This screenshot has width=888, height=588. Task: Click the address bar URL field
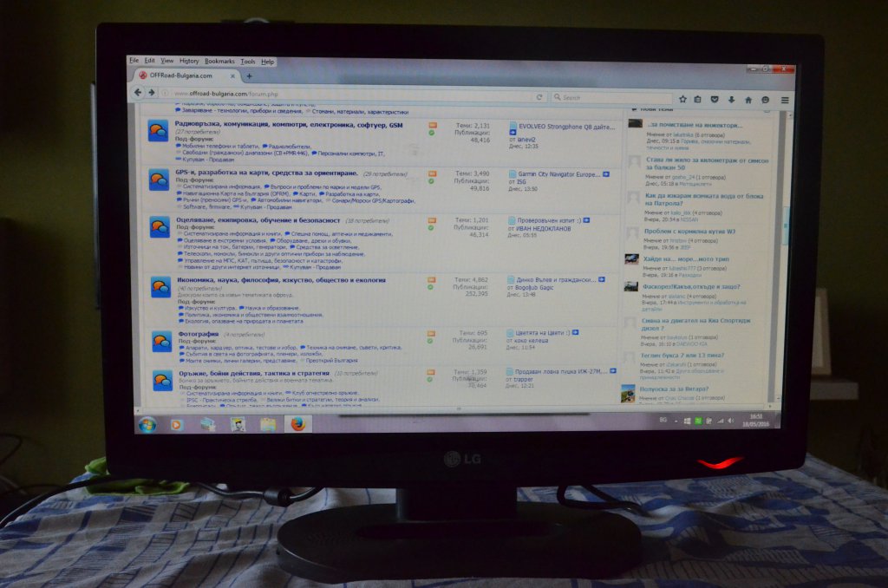click(x=351, y=95)
